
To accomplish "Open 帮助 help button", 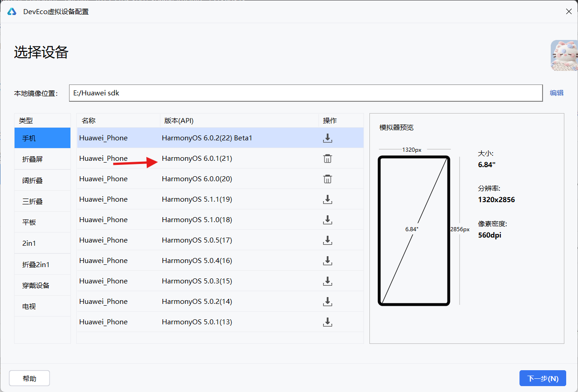I will 30,378.
